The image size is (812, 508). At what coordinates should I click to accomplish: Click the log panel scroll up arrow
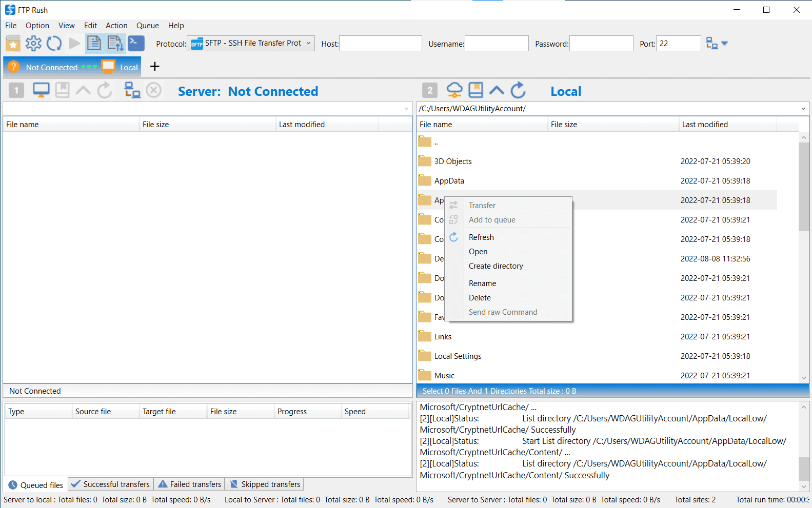coord(804,408)
